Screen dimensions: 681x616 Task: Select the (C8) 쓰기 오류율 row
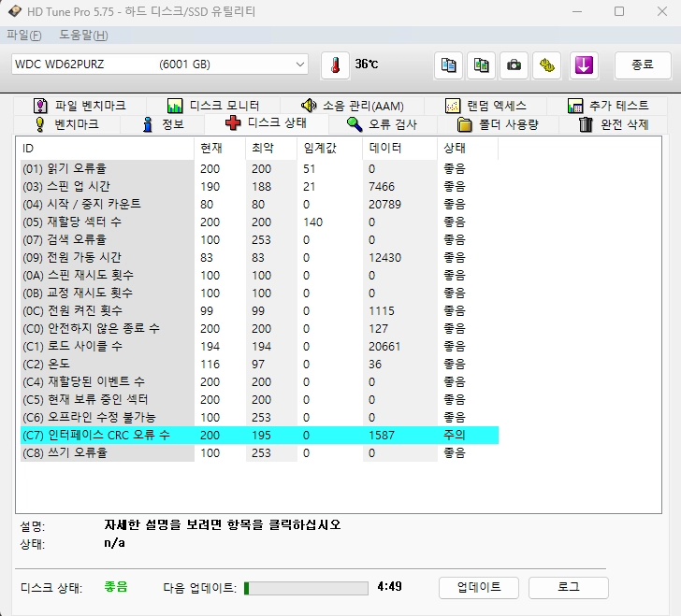click(259, 452)
